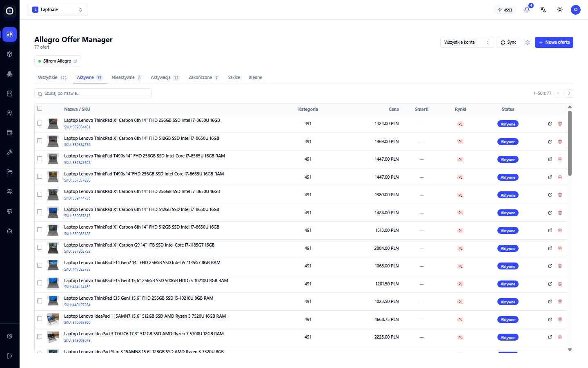This screenshot has width=588, height=368.
Task: Open the megaphone marketing icon in sidebar
Action: (x=10, y=211)
